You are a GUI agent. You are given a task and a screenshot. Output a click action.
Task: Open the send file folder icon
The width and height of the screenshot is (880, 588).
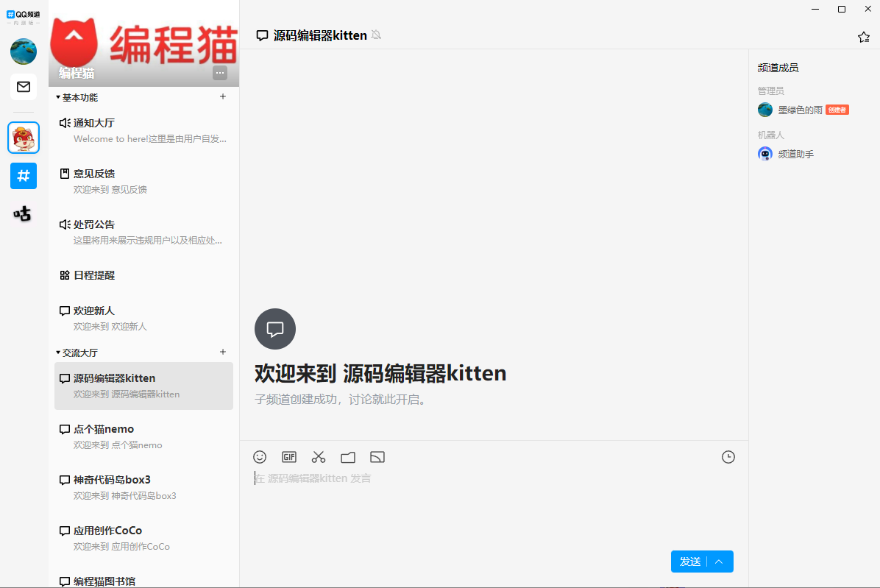(348, 457)
